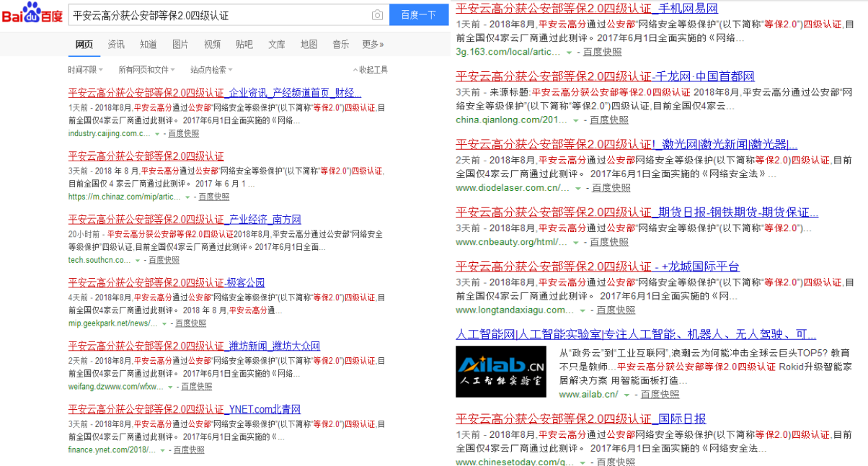Open the 龙城国际平台 result link
This screenshot has width=868, height=466.
(x=598, y=266)
